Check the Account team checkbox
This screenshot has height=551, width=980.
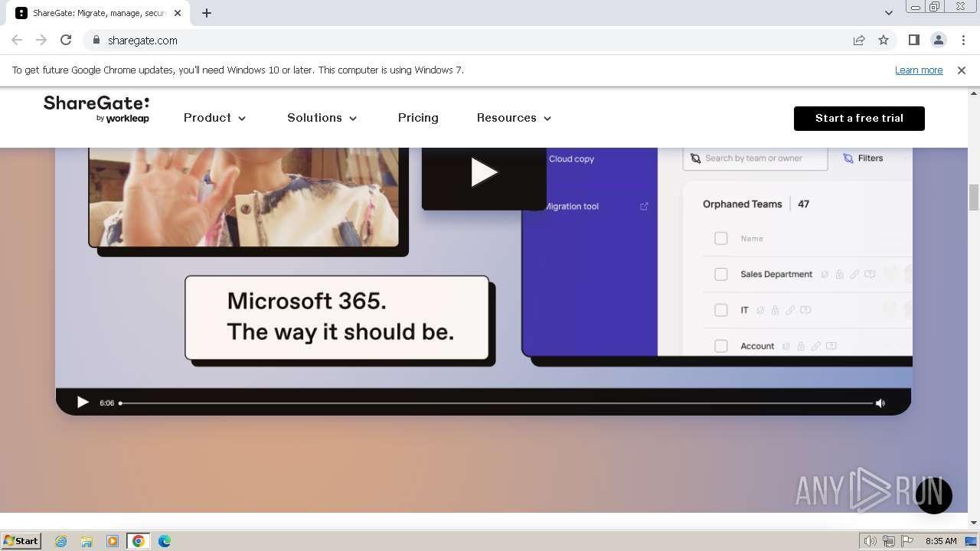[x=721, y=346]
